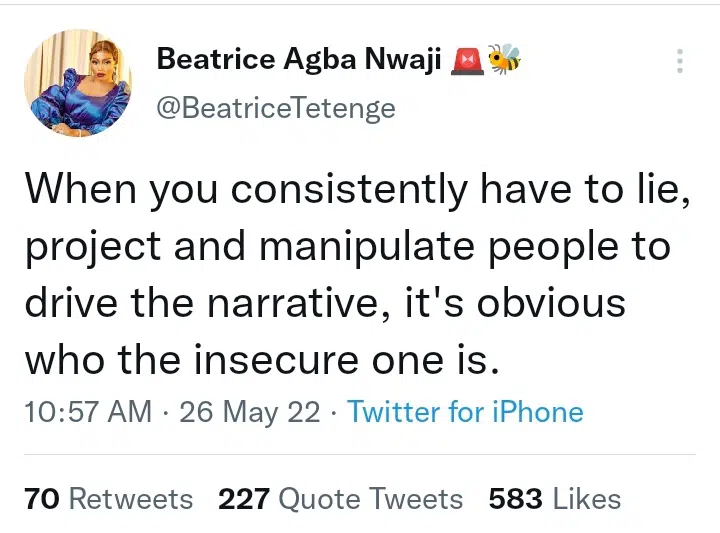
Task: Click the Twitter for iPhone source link
Action: pyautogui.click(x=465, y=411)
